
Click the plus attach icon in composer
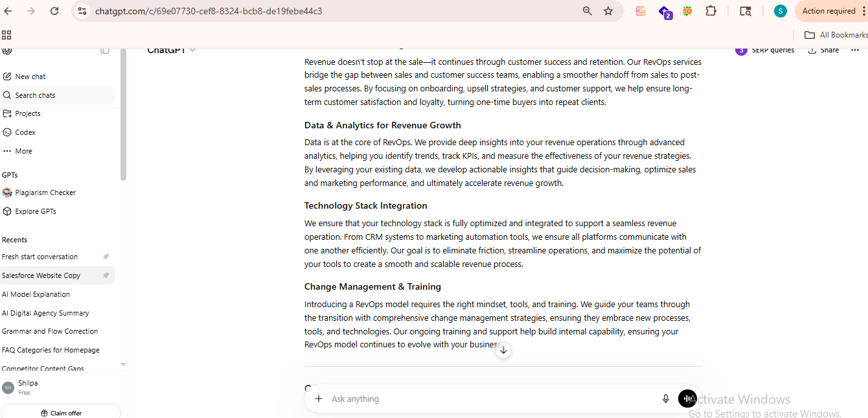[319, 399]
